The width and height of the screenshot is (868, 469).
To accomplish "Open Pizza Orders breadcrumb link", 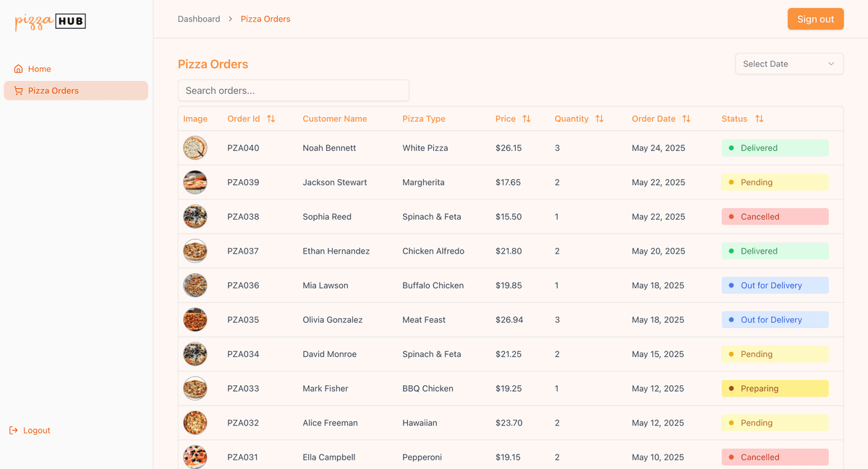I will [x=265, y=19].
